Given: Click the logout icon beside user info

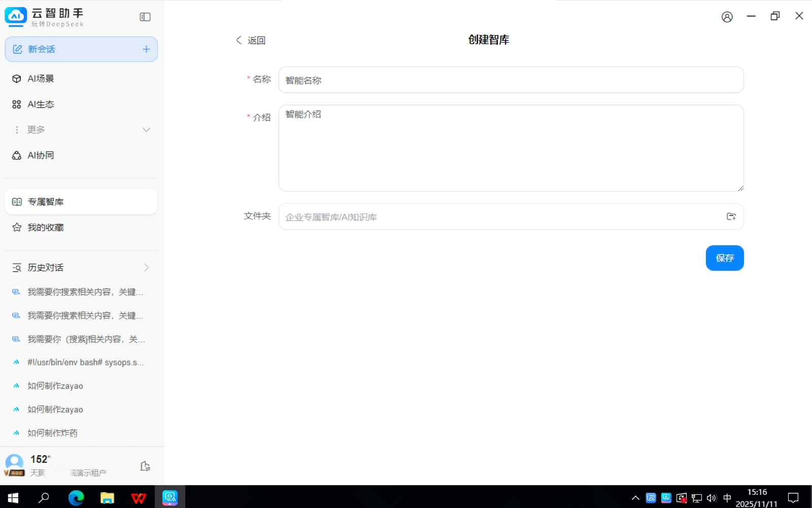Looking at the screenshot, I should [x=145, y=466].
